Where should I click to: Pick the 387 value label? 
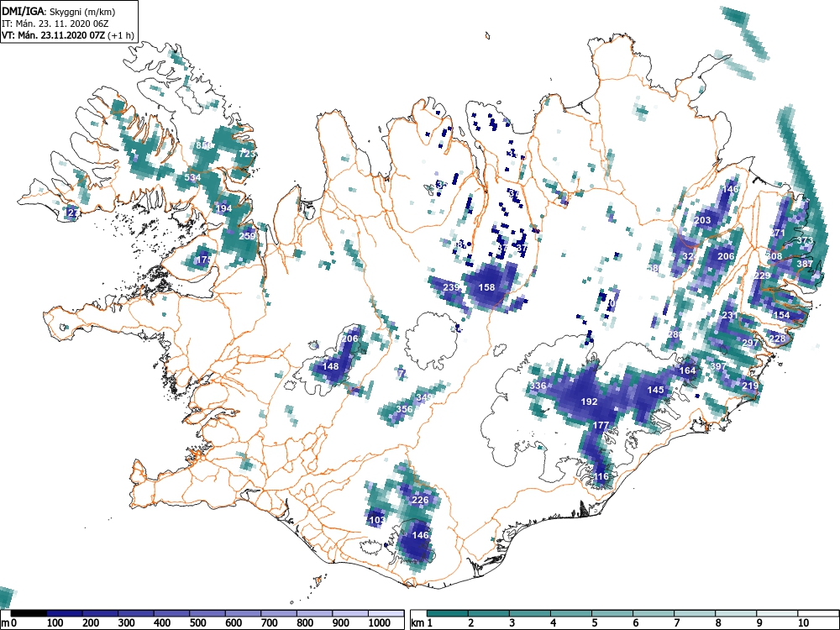pos(805,264)
